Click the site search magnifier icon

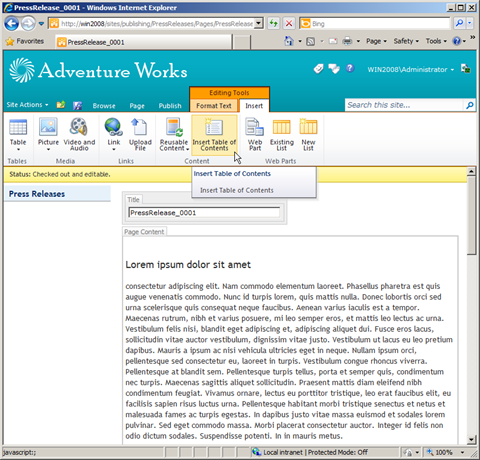point(470,105)
